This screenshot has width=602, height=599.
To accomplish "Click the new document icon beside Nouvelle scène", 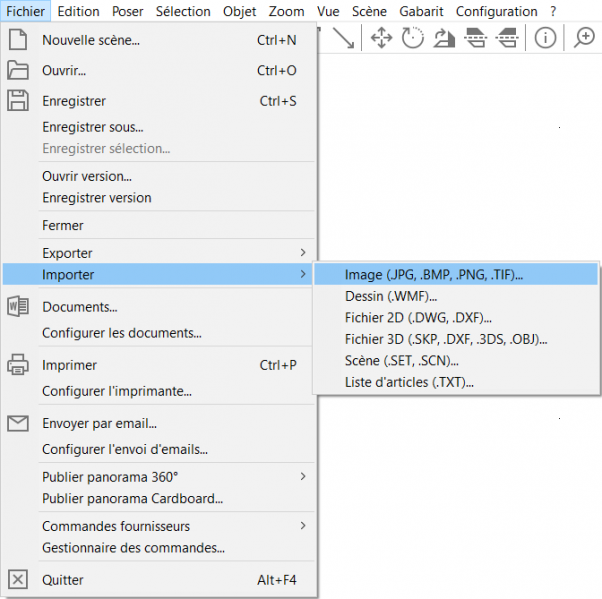I will click(18, 41).
